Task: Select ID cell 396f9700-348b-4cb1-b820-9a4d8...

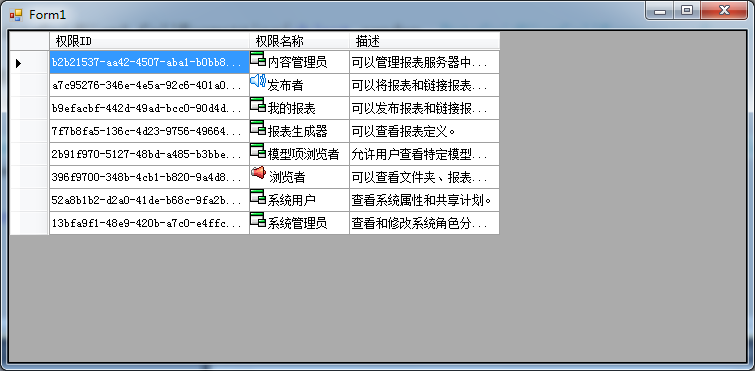Action: [x=149, y=178]
